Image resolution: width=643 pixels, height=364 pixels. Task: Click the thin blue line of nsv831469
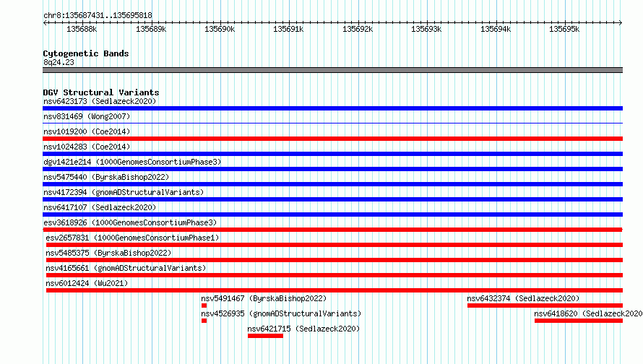click(x=332, y=123)
